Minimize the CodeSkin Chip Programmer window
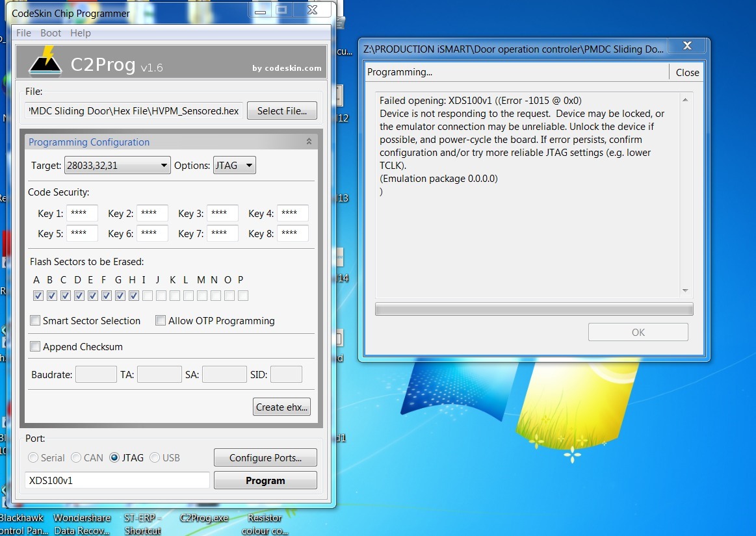This screenshot has height=536, width=756. coord(261,10)
